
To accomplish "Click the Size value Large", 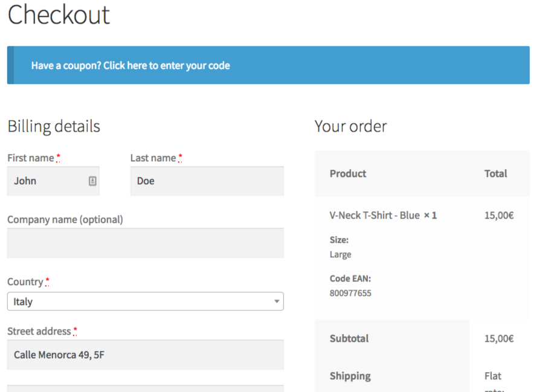I will (340, 254).
